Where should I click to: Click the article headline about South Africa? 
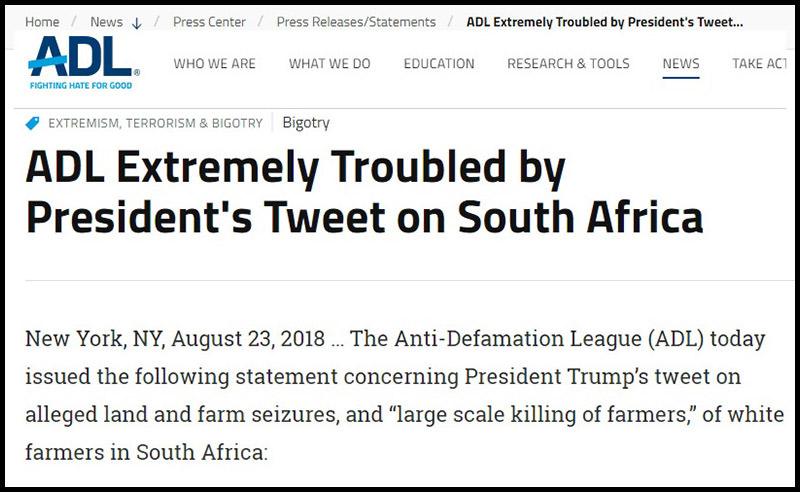(x=364, y=192)
